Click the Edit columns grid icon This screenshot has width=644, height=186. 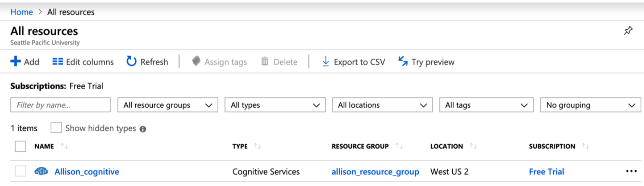pos(57,61)
